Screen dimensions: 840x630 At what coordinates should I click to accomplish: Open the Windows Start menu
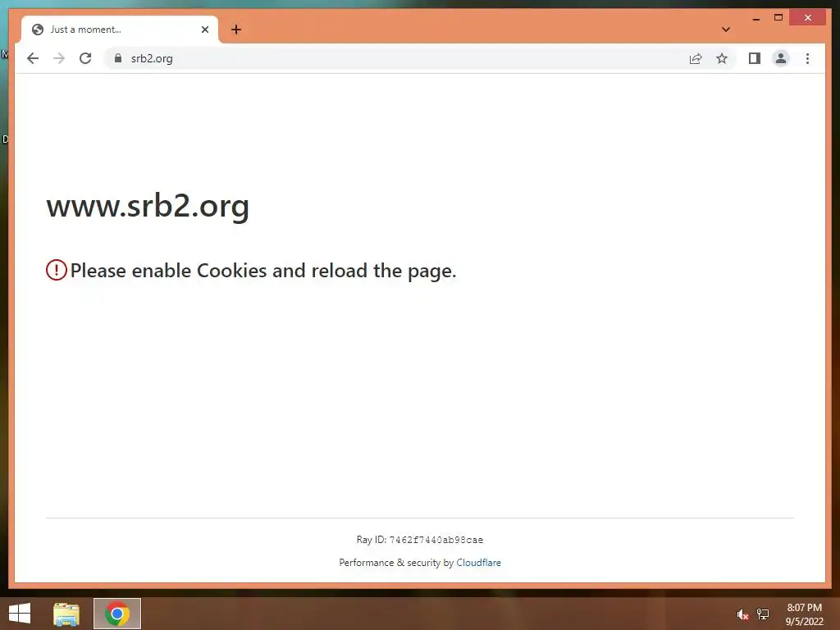20,614
